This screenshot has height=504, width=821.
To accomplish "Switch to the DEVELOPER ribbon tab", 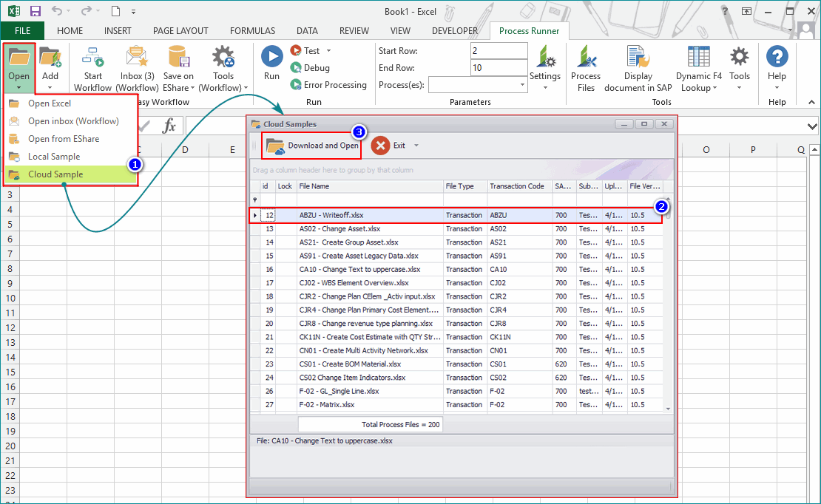I will pos(455,31).
